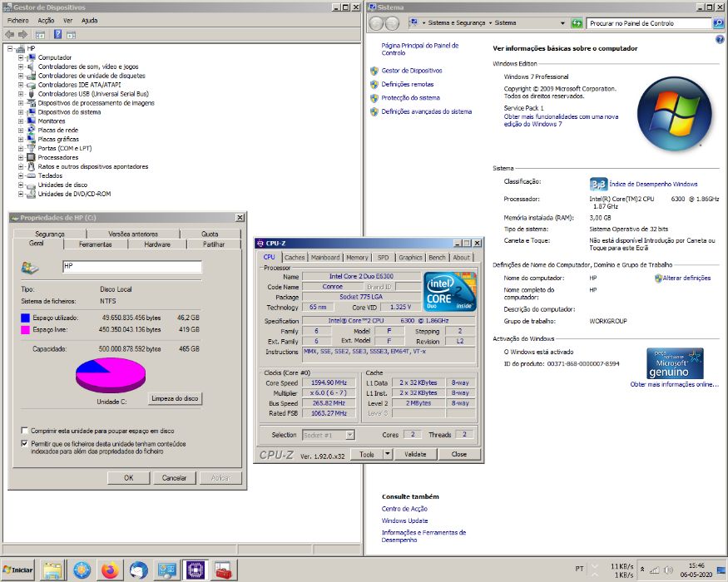This screenshot has width=728, height=582.
Task: Click the Placas de rede icon
Action: [x=31, y=130]
